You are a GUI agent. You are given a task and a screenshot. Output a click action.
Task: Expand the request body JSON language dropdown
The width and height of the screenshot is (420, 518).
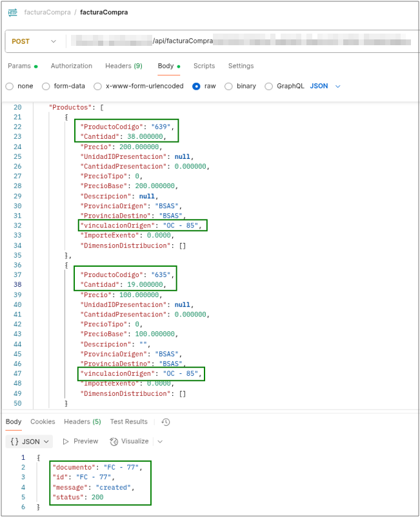[325, 86]
